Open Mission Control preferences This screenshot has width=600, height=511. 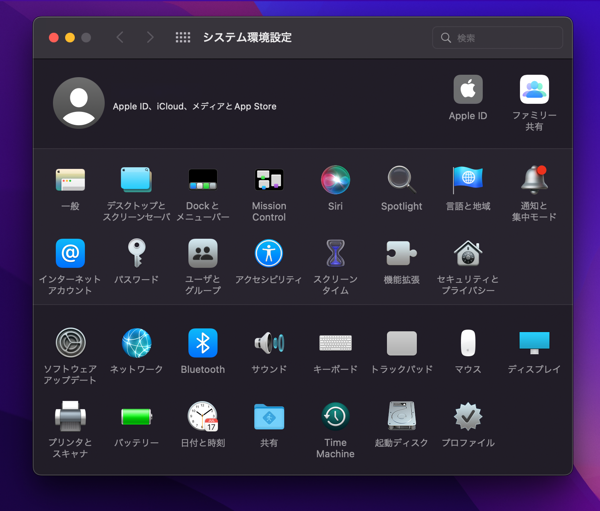click(269, 180)
